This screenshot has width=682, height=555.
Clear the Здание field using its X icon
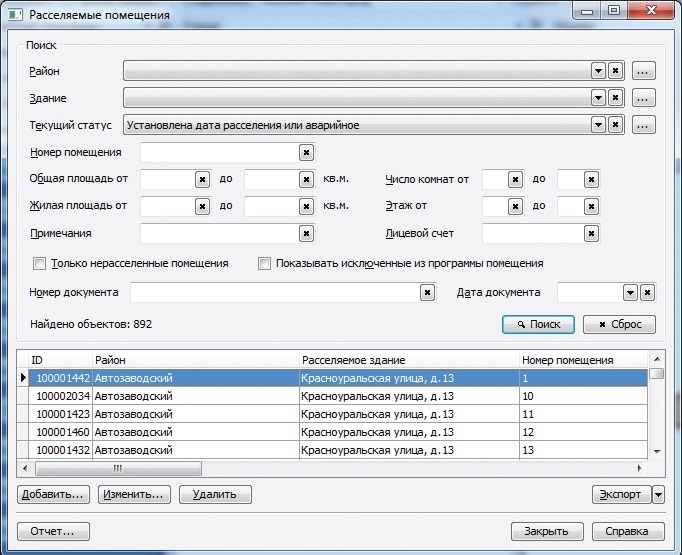tap(616, 98)
